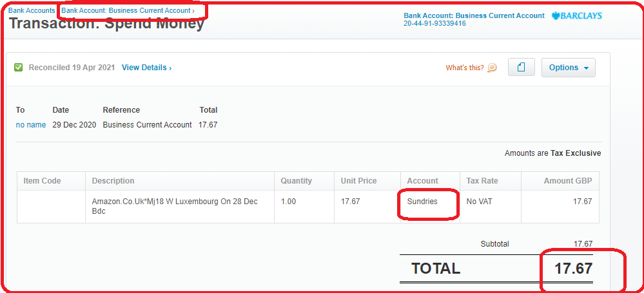Click the account number 20-44-91-93339416

434,24
